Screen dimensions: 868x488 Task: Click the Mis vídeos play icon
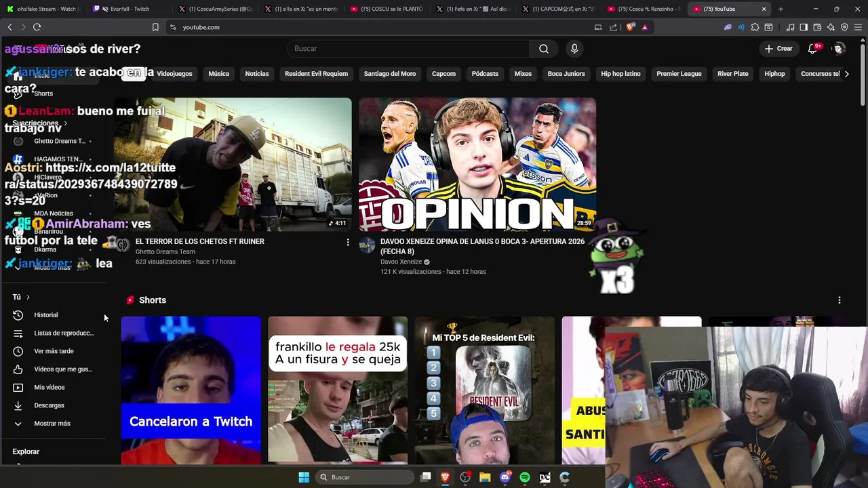point(18,387)
